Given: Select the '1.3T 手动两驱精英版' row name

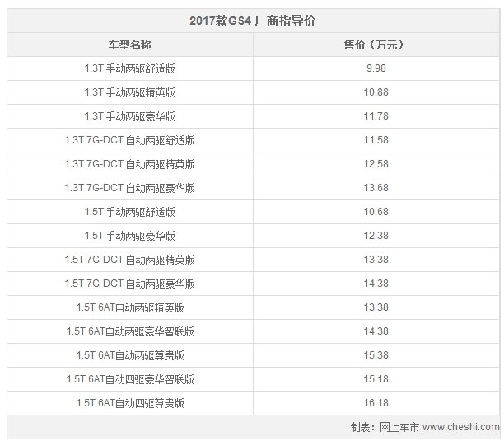Looking at the screenshot, I should click(130, 92).
